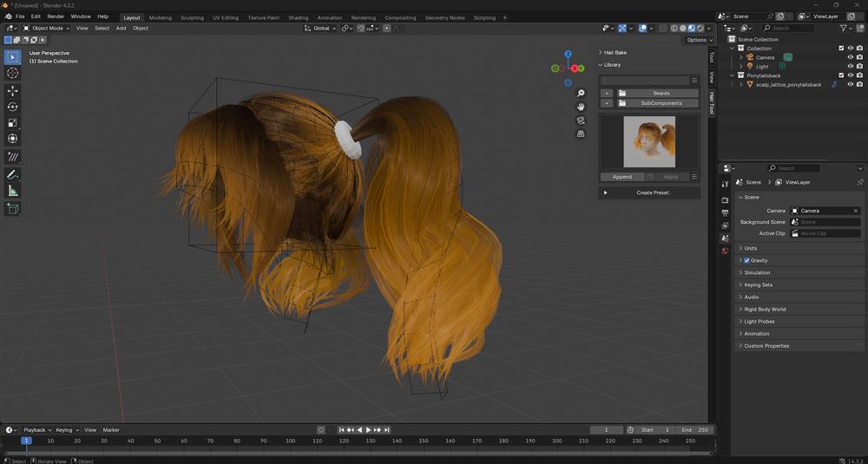Click the Beards folder icon
The height and width of the screenshot is (464, 868).
point(622,94)
